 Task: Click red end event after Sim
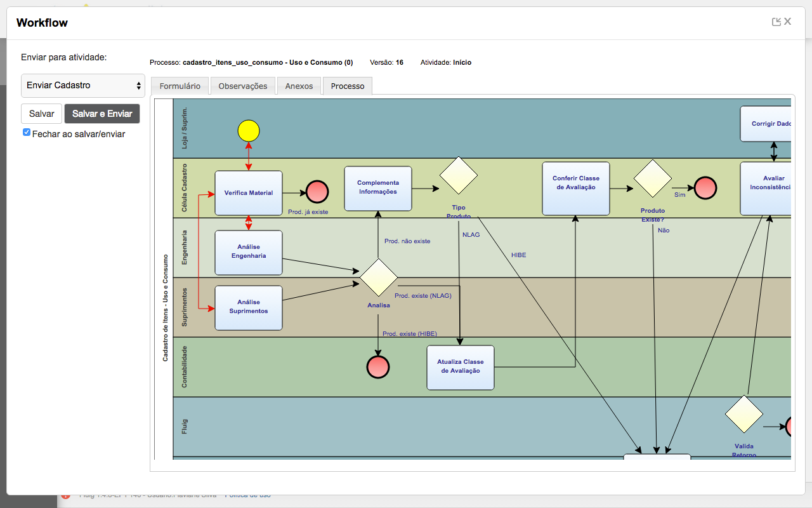(705, 189)
